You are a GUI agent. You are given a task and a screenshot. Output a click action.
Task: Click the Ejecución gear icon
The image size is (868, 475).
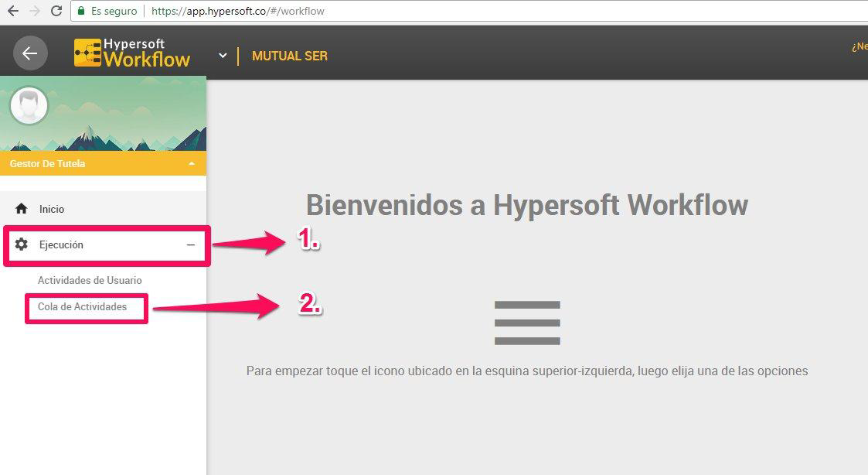tap(22, 244)
